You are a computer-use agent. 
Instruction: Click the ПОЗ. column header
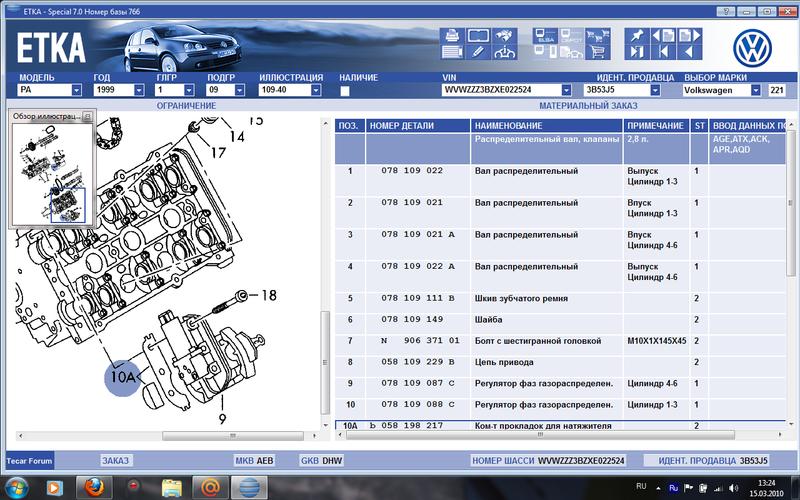(x=350, y=126)
